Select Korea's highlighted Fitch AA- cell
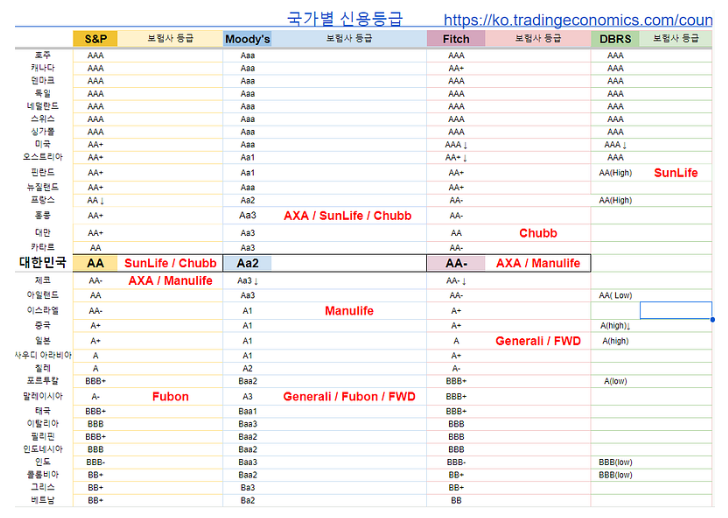 coord(456,263)
